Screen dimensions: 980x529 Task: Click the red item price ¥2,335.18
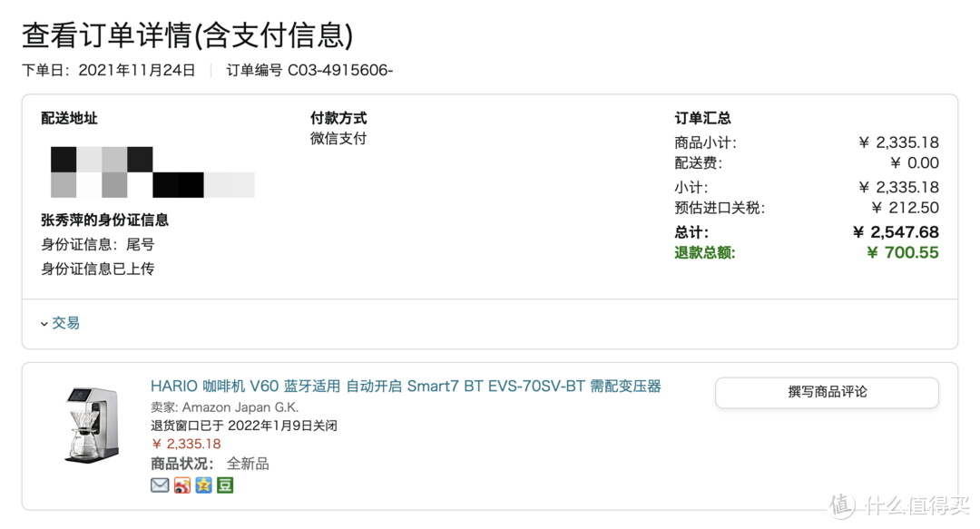pyautogui.click(x=186, y=444)
